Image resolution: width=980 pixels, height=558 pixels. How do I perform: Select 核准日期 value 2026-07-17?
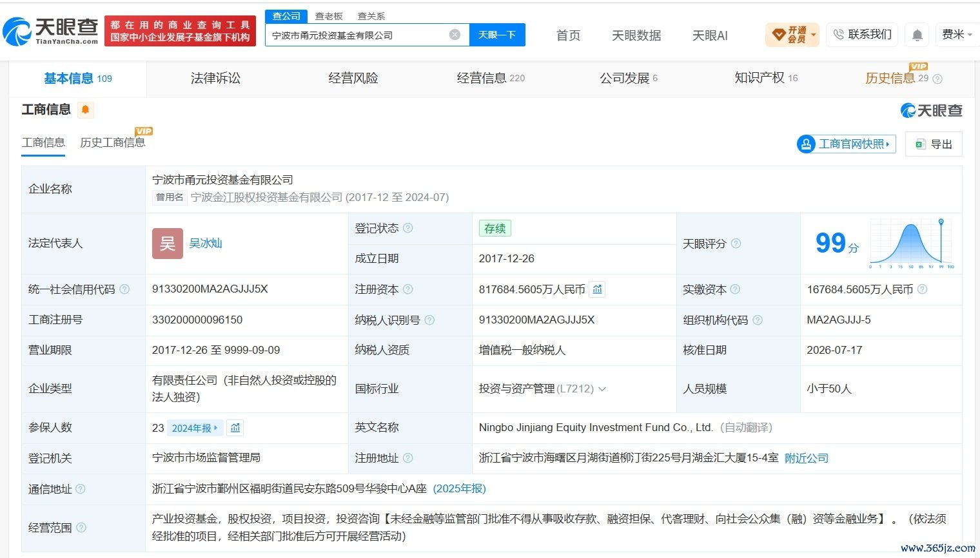[x=834, y=351]
